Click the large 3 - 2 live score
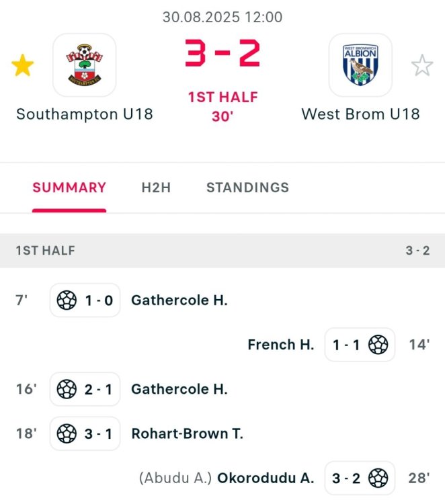Screen dimensions: 445x504 pos(222,54)
